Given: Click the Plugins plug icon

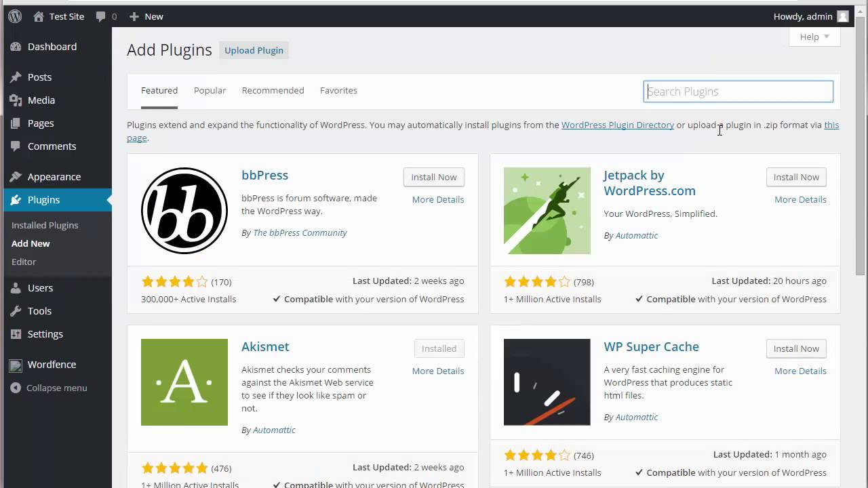Looking at the screenshot, I should pyautogui.click(x=16, y=200).
